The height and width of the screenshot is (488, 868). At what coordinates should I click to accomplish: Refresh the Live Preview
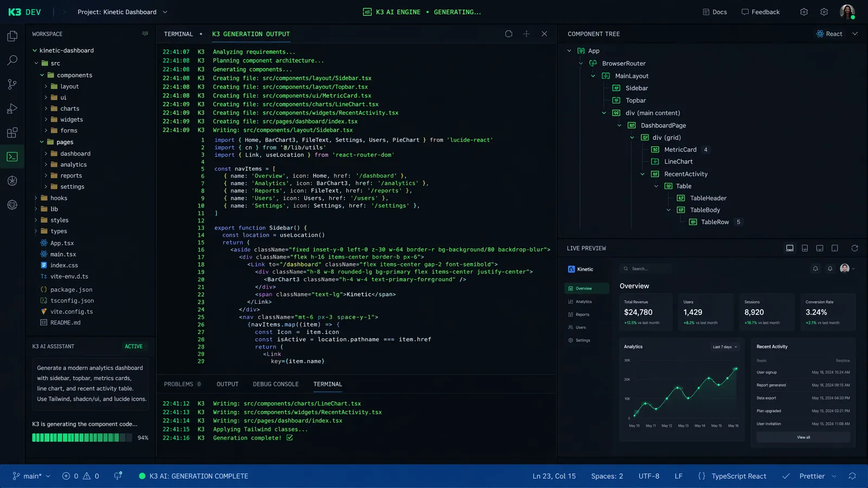(x=854, y=248)
